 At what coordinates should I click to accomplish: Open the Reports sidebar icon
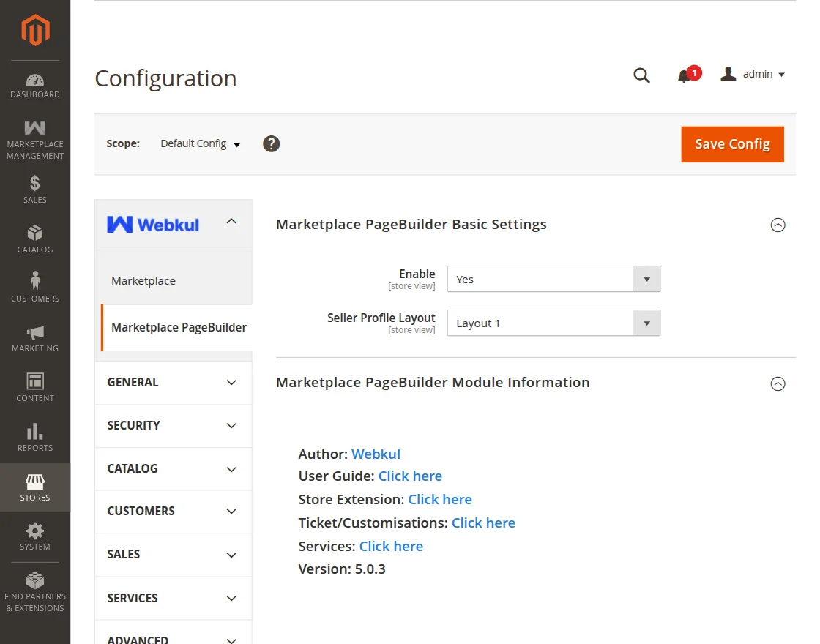coord(34,435)
